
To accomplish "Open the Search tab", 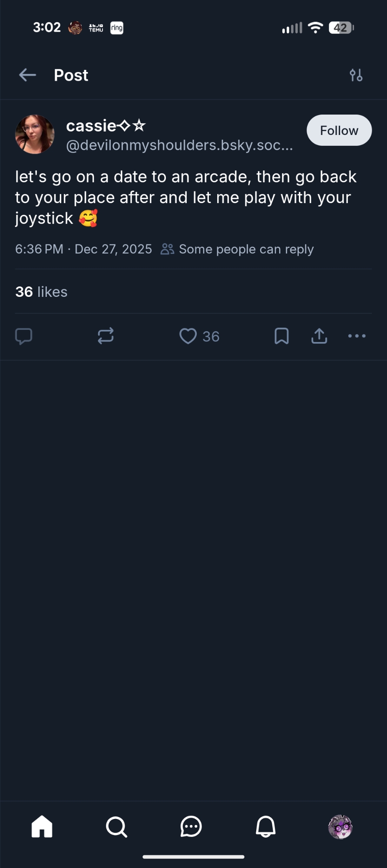I will (x=116, y=827).
